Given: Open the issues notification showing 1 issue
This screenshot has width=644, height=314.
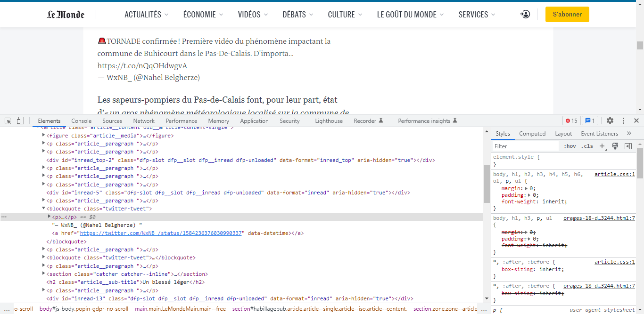Looking at the screenshot, I should (590, 121).
